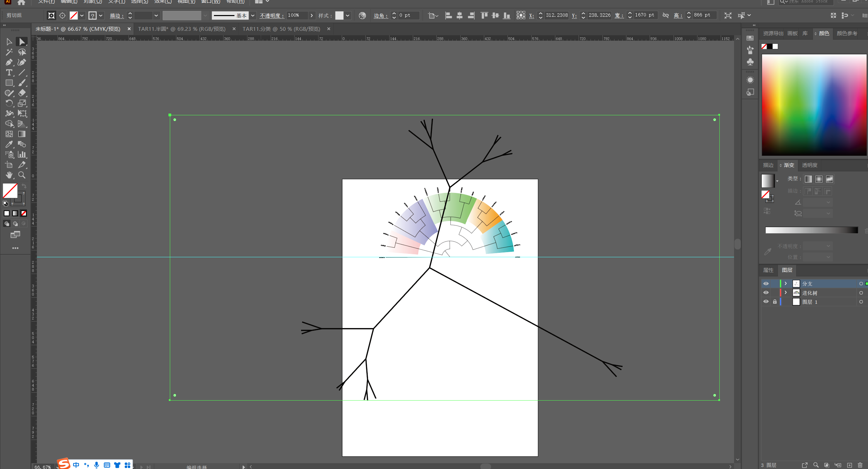Hide the 分支 layer

766,284
